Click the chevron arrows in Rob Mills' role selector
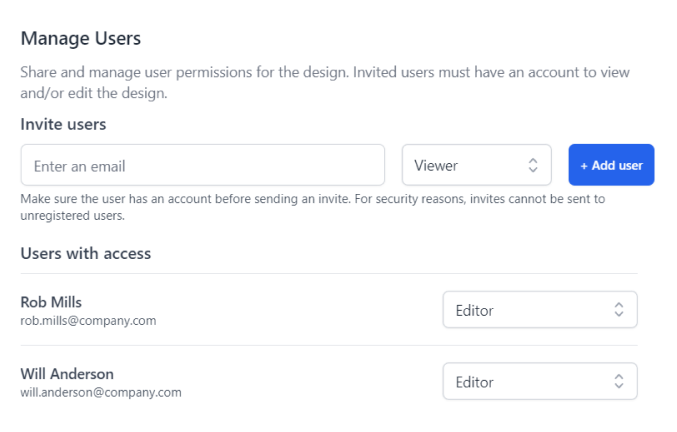Screen dimensions: 677x432 (x=619, y=310)
